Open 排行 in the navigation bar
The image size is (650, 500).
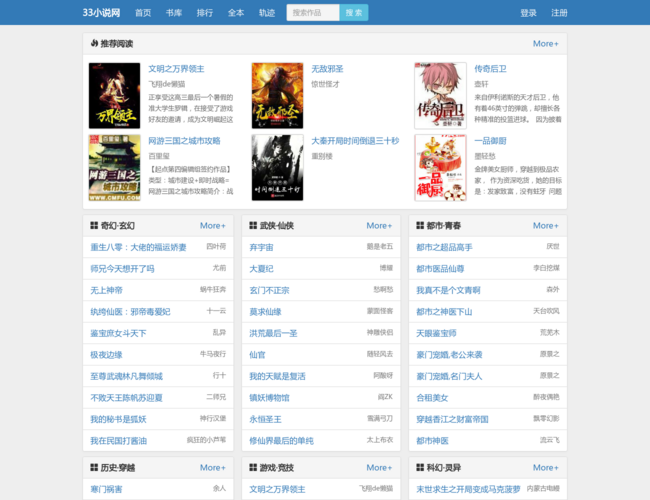click(205, 13)
